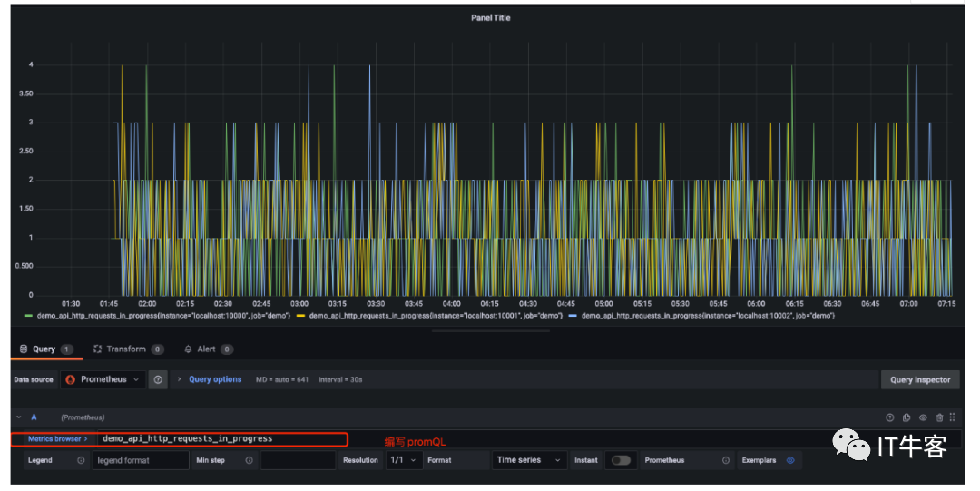
Task: Click the Alert tab bell icon
Action: point(188,349)
